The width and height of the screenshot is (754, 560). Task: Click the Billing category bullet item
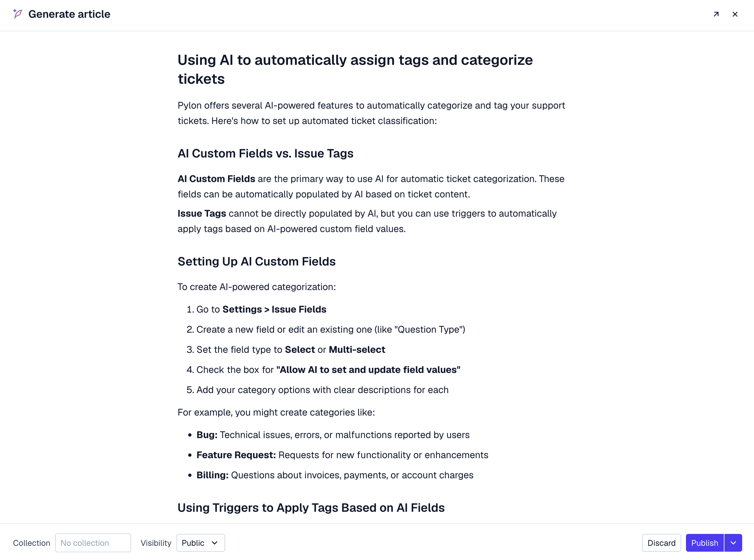pos(335,475)
